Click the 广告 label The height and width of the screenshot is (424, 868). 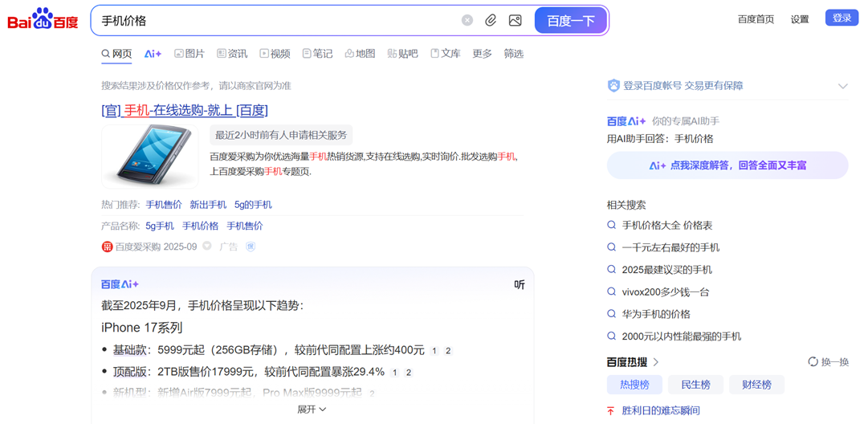[x=229, y=247]
